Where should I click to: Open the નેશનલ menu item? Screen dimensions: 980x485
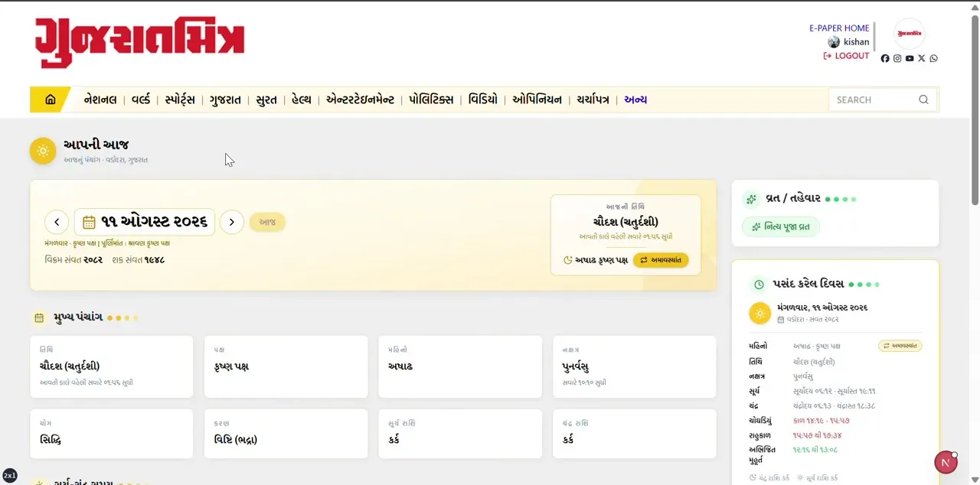100,99
